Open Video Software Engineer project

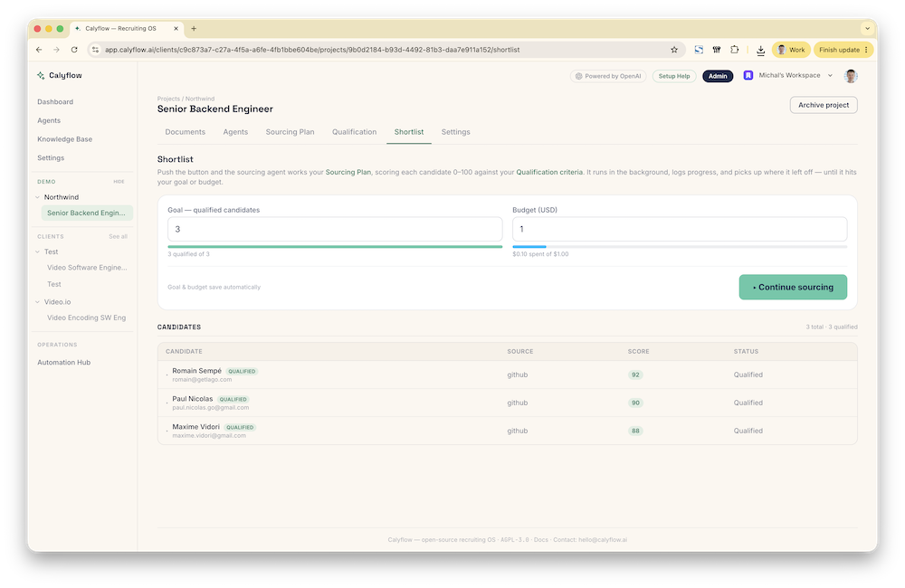coord(87,268)
